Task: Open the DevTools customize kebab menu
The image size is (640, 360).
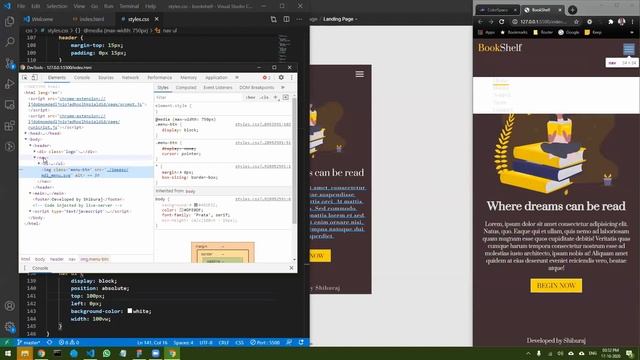Action: tap(291, 78)
